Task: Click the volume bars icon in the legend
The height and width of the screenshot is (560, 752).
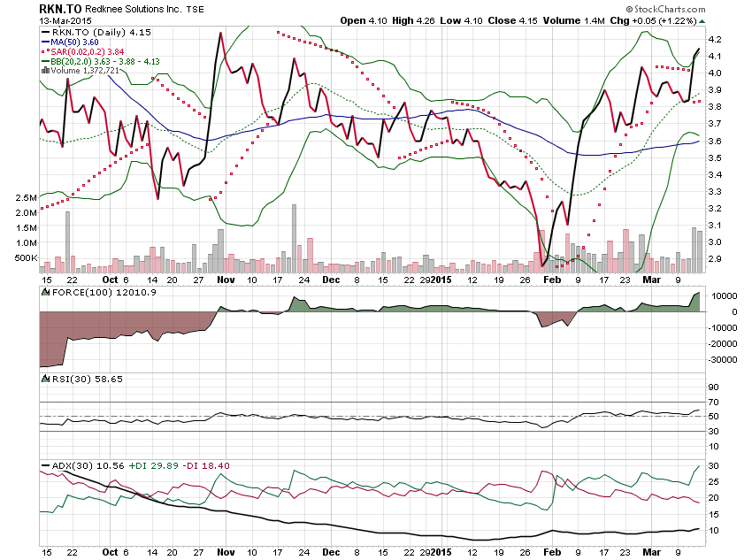Action: pos(45,71)
